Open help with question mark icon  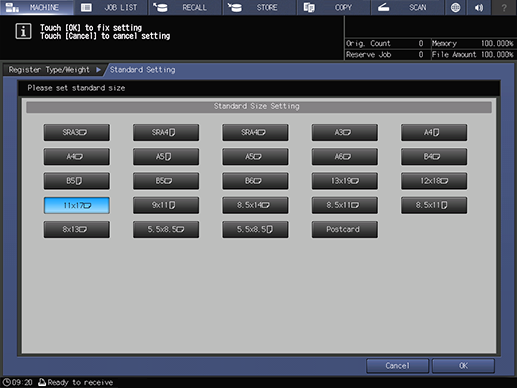[504, 7]
